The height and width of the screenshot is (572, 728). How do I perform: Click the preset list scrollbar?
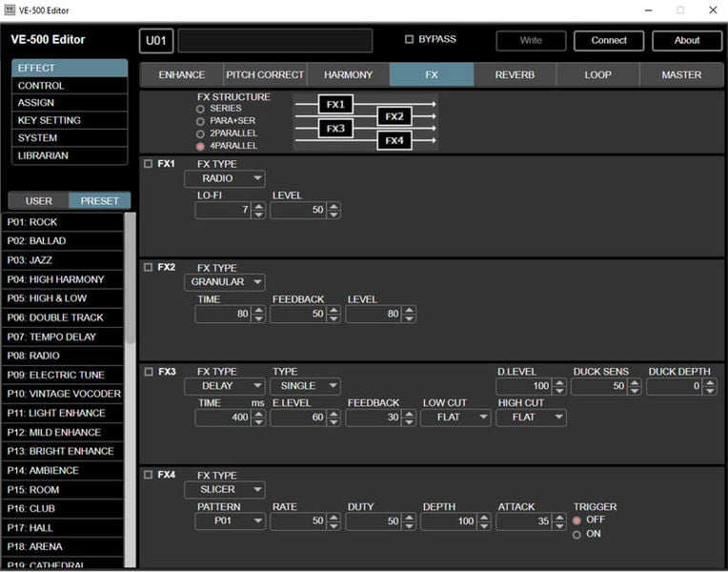click(x=130, y=277)
